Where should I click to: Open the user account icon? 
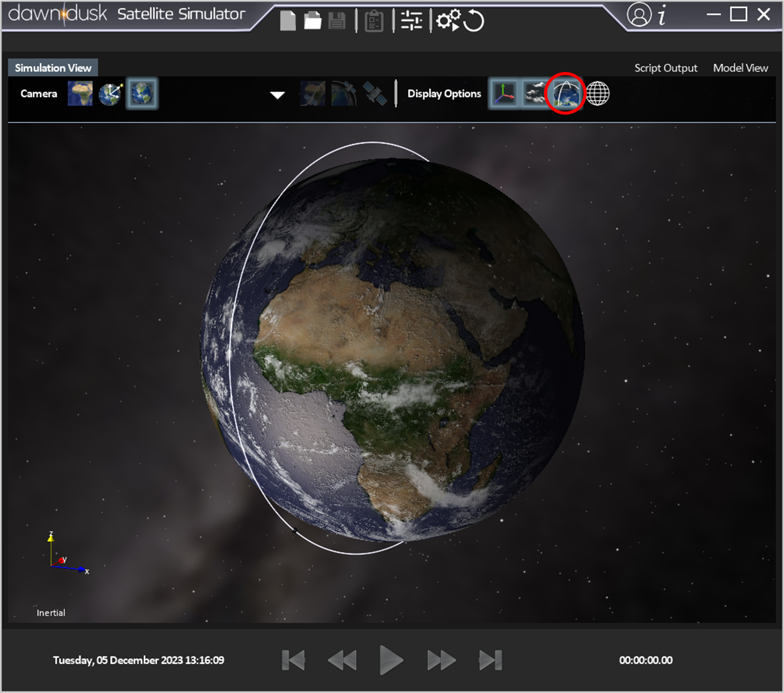click(639, 15)
